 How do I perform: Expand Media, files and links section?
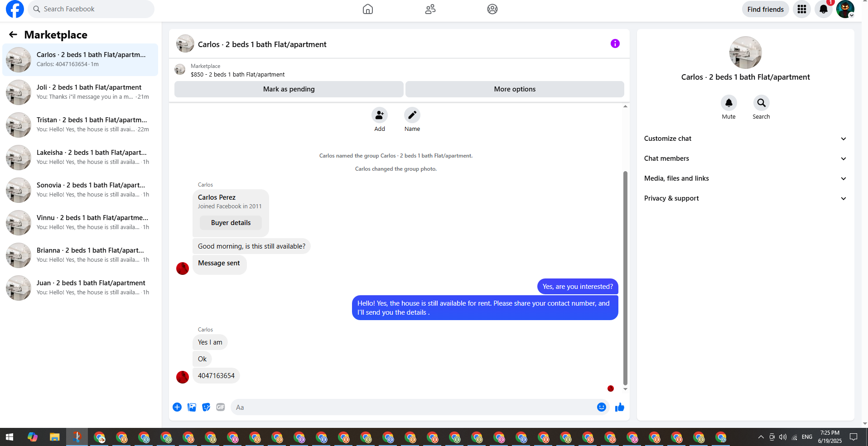(x=746, y=178)
